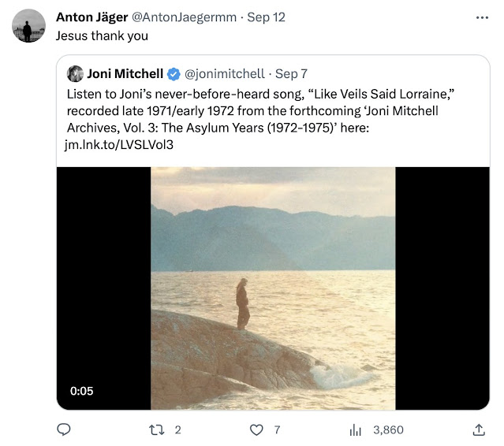Image resolution: width=504 pixels, height=446 pixels.
Task: Like the tweet with heart icon
Action: pos(256,430)
